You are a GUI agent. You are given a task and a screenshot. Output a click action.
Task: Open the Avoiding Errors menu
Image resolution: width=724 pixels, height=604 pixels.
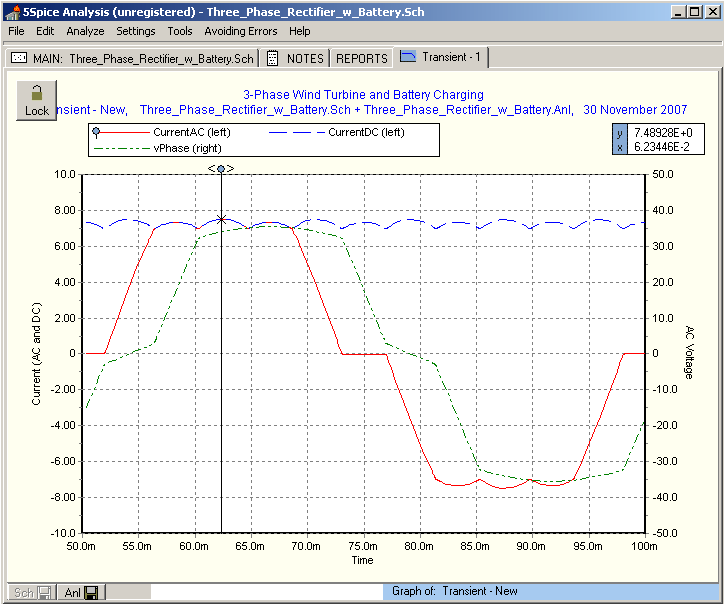(240, 31)
